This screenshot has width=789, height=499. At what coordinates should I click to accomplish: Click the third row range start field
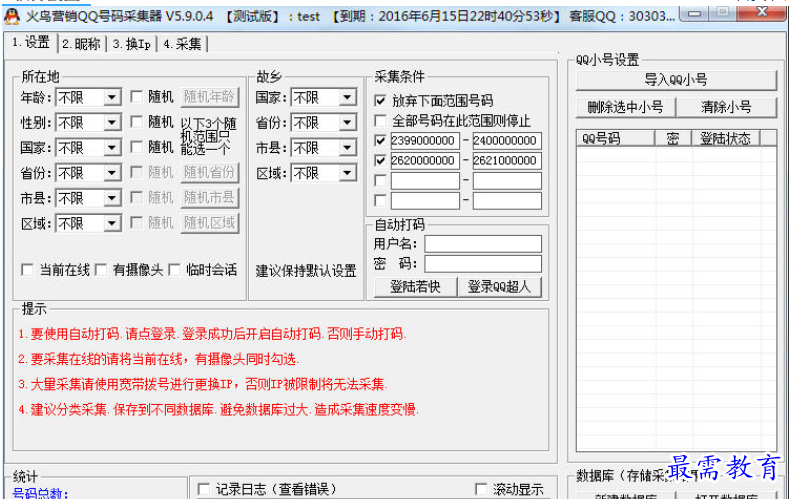425,180
